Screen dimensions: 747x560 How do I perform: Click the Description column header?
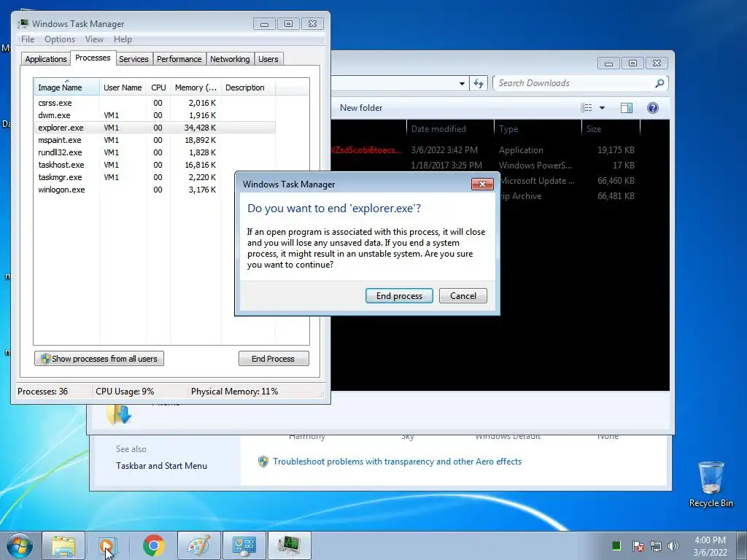point(248,87)
